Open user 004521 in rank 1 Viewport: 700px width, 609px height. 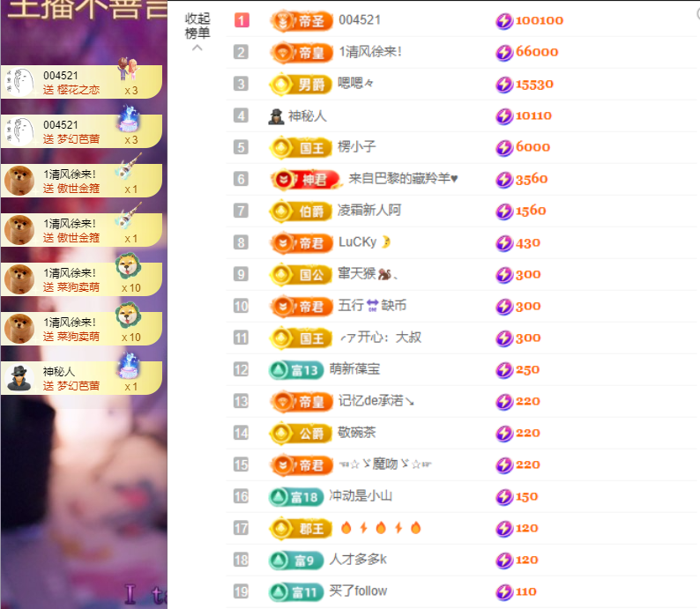(x=360, y=20)
